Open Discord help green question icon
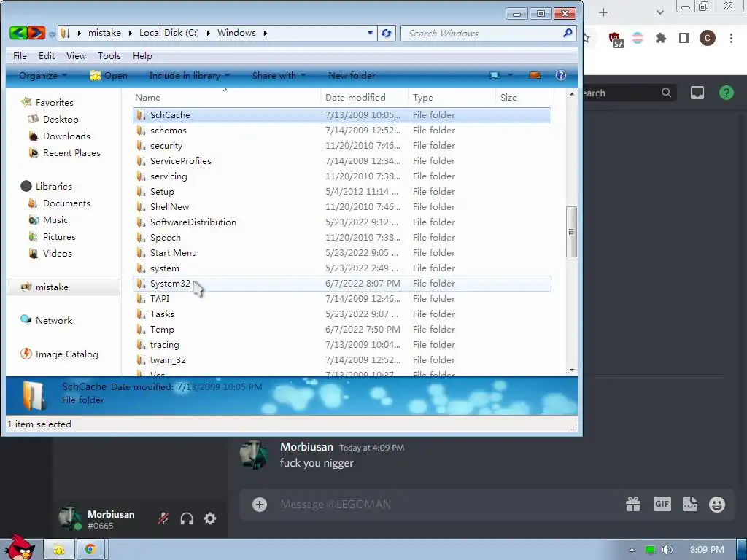 click(726, 93)
